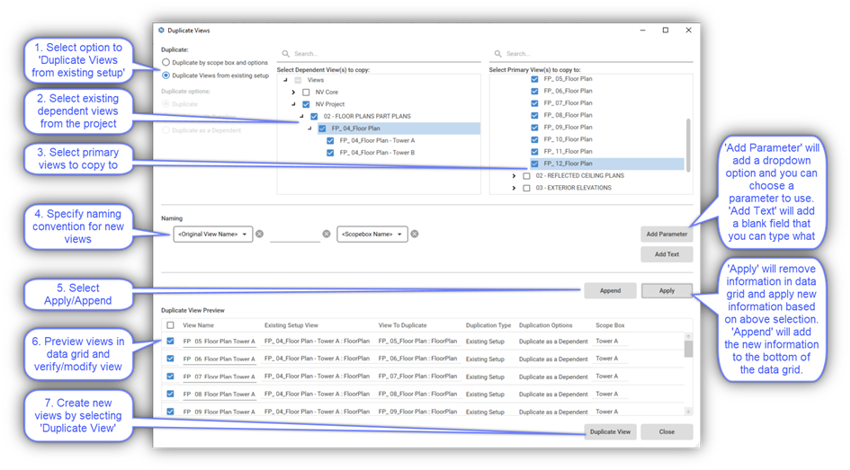The width and height of the screenshot is (850, 470).
Task: Click the primary views tree scrollbar thumb
Action: (688, 144)
